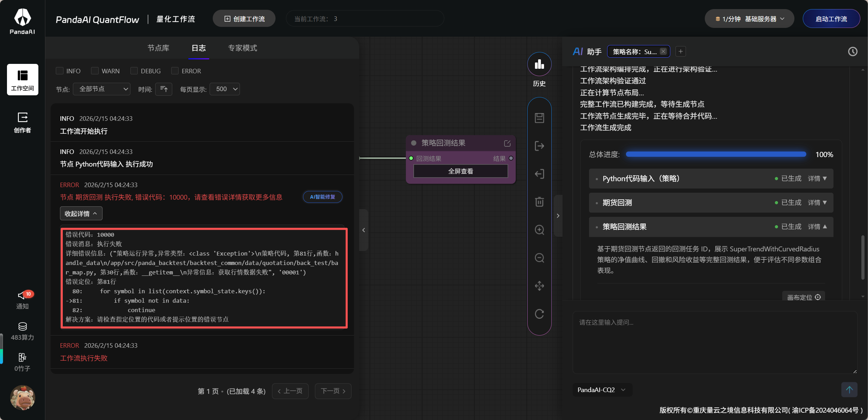
Task: Click the save icon in the canvas toolbar
Action: [x=539, y=118]
